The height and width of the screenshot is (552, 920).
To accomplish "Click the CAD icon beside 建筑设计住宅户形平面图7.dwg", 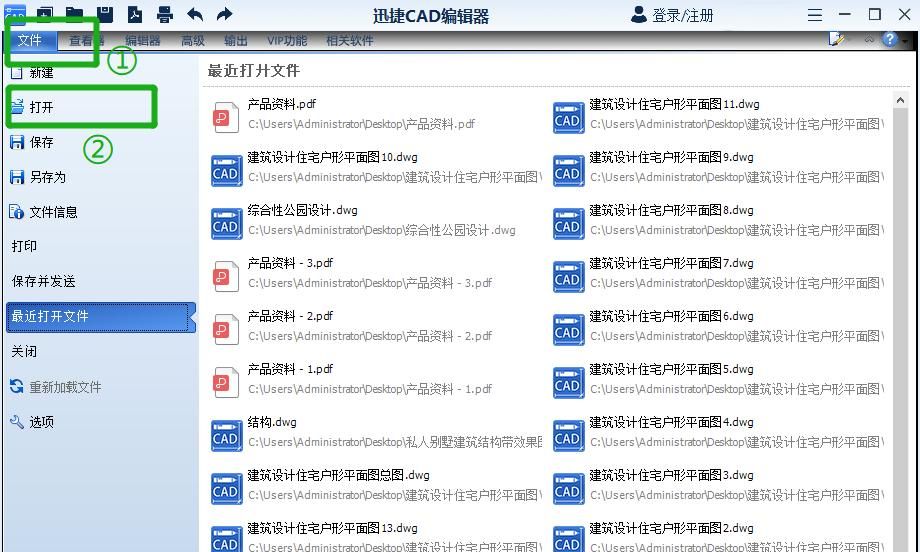I will coord(569,276).
